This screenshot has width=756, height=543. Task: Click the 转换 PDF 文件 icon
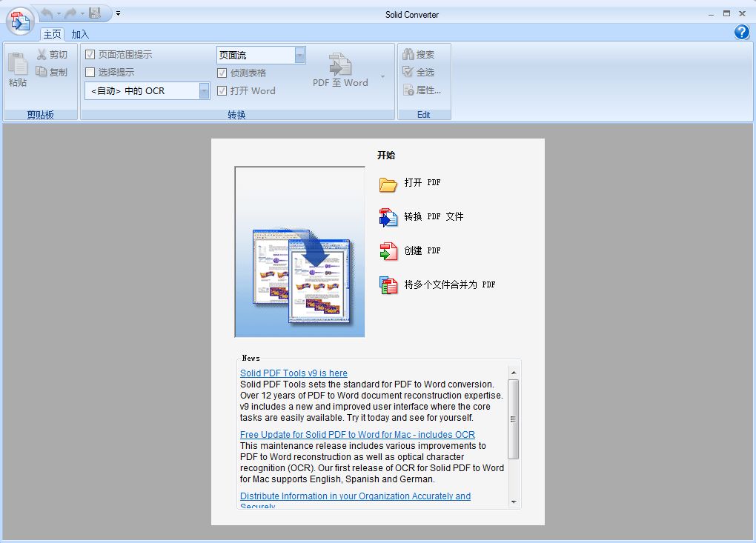click(388, 217)
